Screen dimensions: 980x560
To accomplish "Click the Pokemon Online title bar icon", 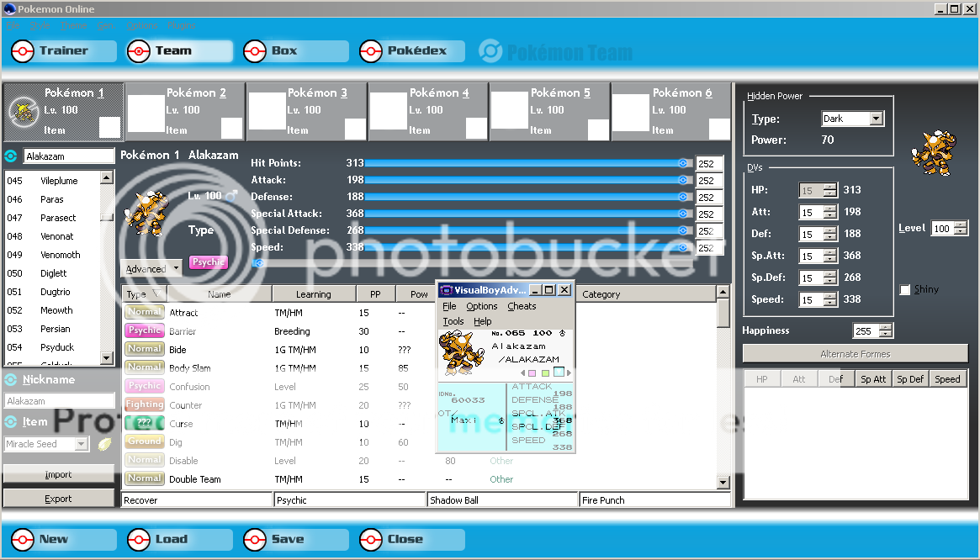I will click(8, 8).
